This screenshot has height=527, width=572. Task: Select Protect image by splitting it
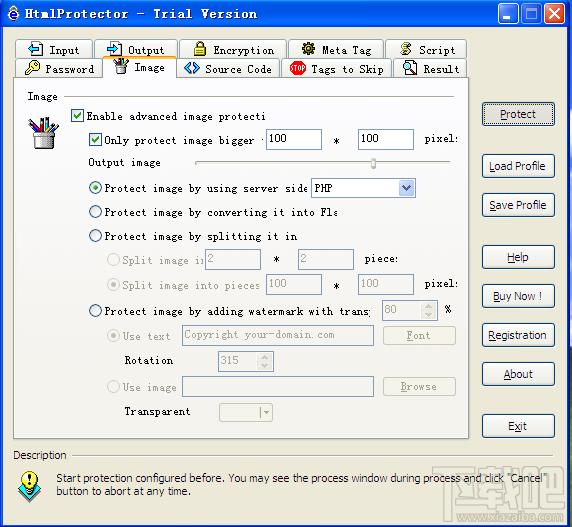(95, 236)
